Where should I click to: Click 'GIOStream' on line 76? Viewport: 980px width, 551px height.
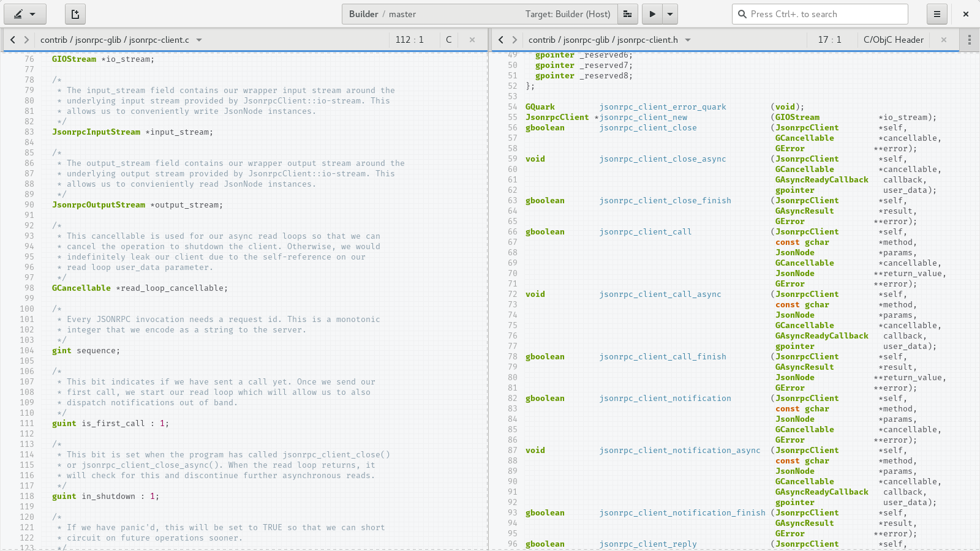[x=74, y=59]
